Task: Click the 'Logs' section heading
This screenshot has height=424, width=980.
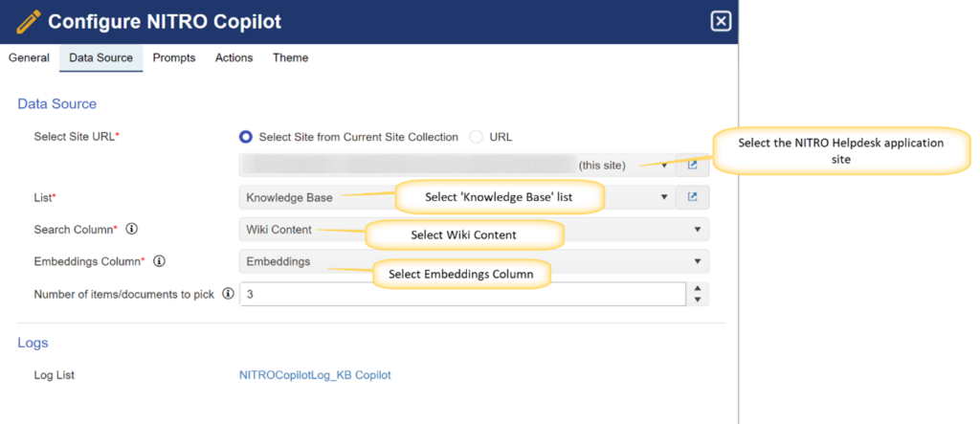Action: tap(33, 343)
